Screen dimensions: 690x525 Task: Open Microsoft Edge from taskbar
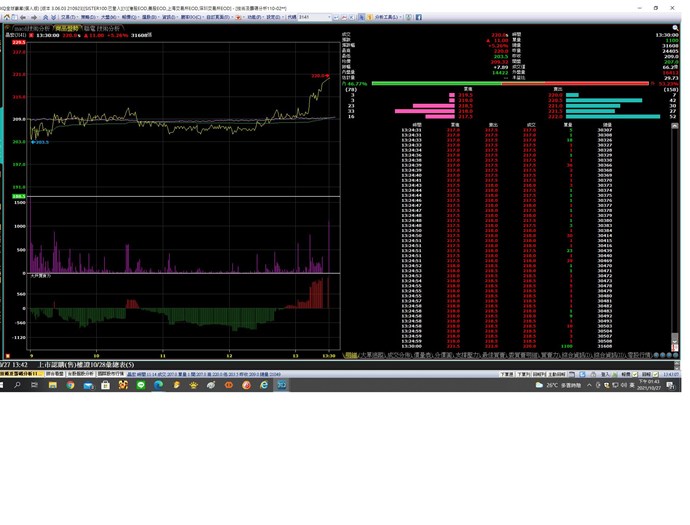pyautogui.click(x=158, y=385)
